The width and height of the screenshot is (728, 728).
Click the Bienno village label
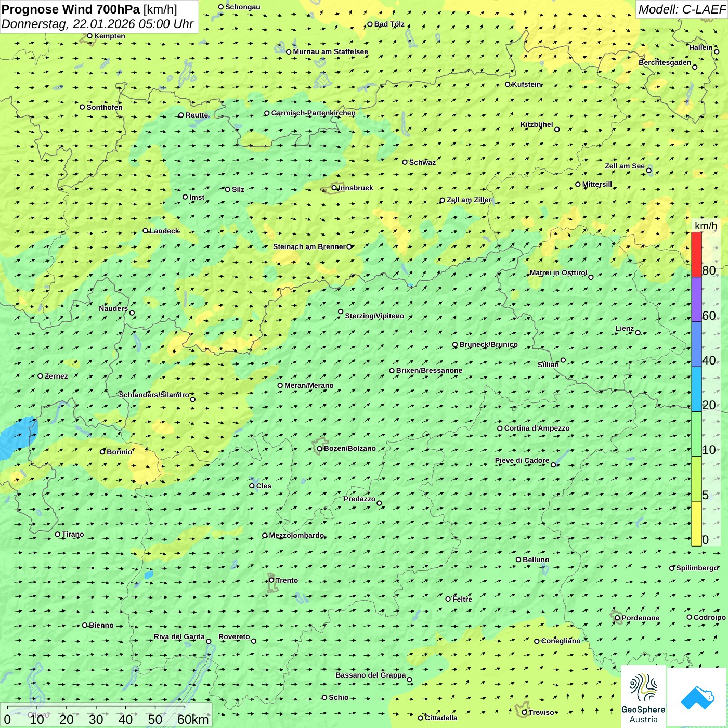pyautogui.click(x=101, y=625)
